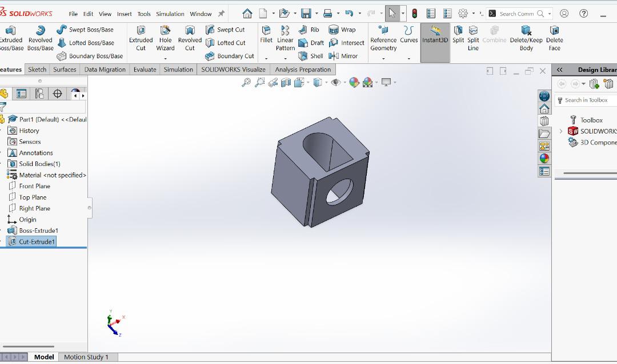Toggle the Instant3D button
The width and height of the screenshot is (617, 364).
(x=435, y=42)
